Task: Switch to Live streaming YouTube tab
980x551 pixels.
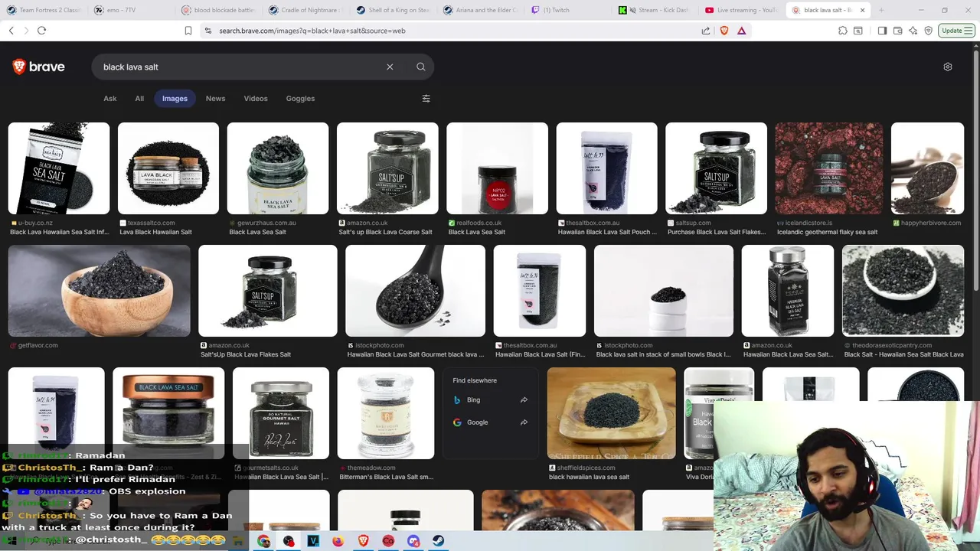Action: click(741, 10)
